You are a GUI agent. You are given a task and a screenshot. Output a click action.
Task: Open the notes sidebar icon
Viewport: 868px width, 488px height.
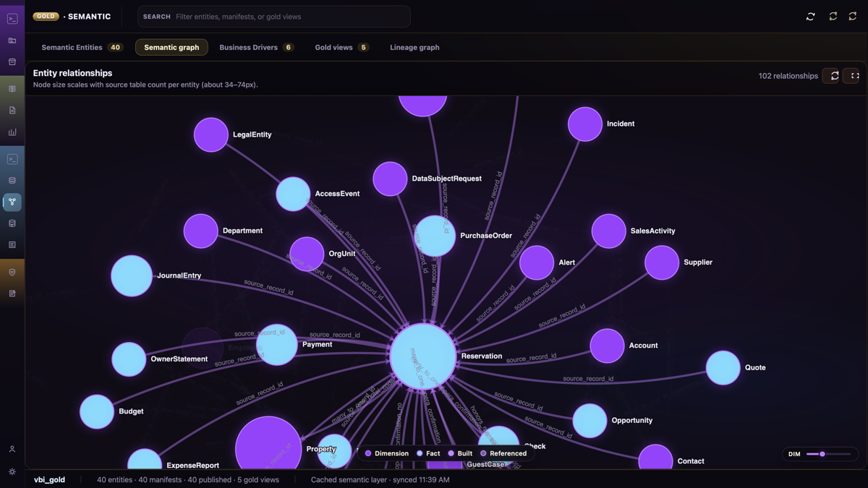point(12,294)
